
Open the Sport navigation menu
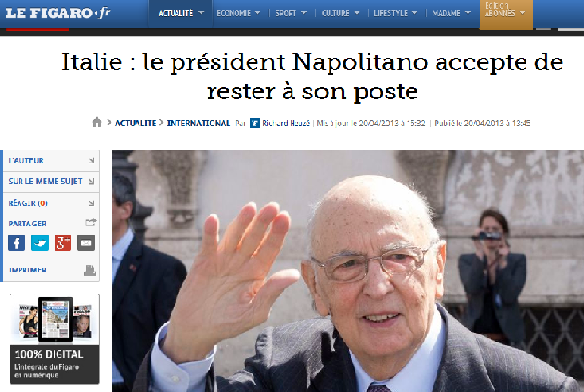pos(291,13)
